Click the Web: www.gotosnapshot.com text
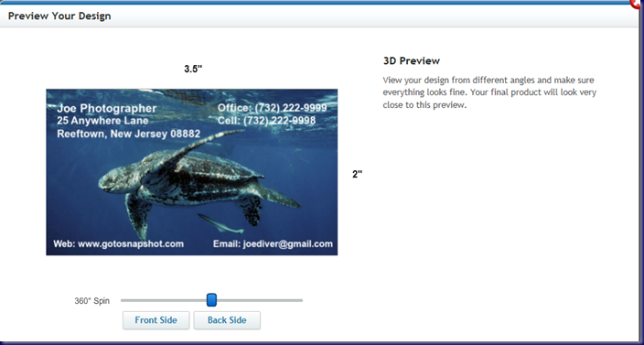The height and width of the screenshot is (345, 644). click(118, 244)
